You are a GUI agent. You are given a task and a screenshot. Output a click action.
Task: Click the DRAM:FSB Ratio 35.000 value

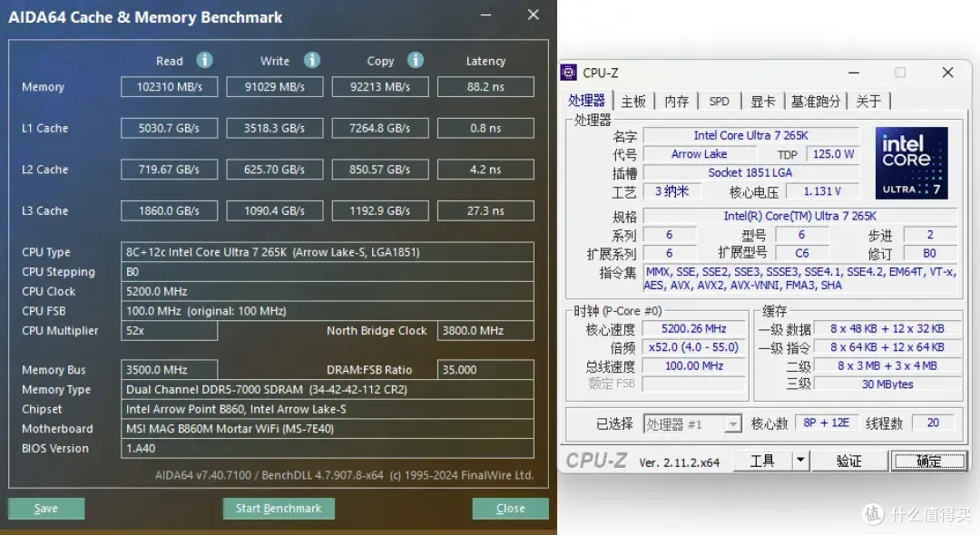pyautogui.click(x=485, y=370)
